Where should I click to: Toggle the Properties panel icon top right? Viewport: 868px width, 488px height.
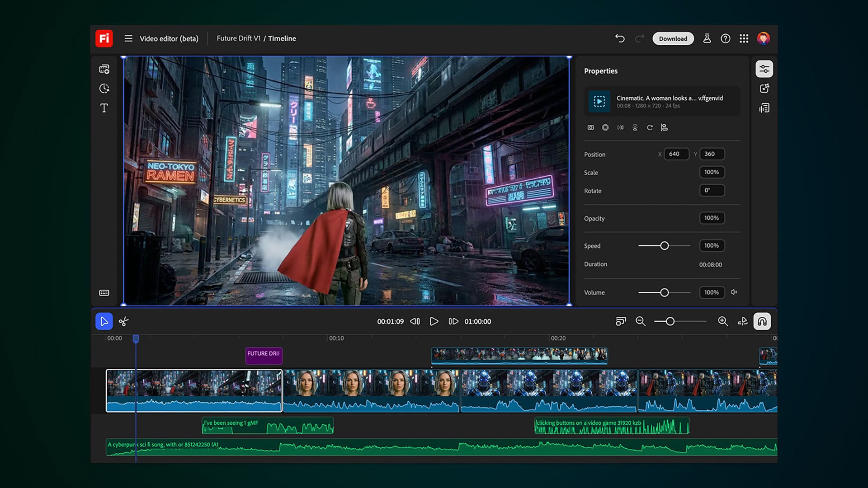point(764,69)
